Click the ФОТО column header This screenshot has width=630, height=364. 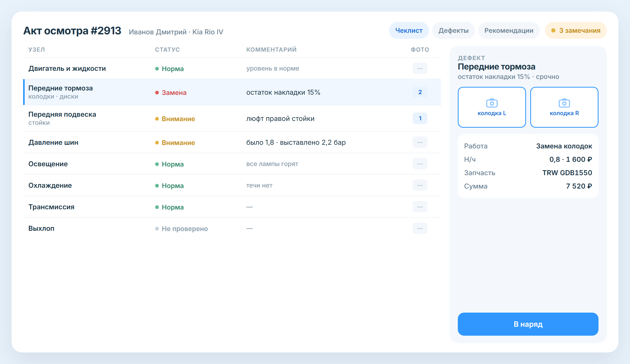tap(420, 50)
